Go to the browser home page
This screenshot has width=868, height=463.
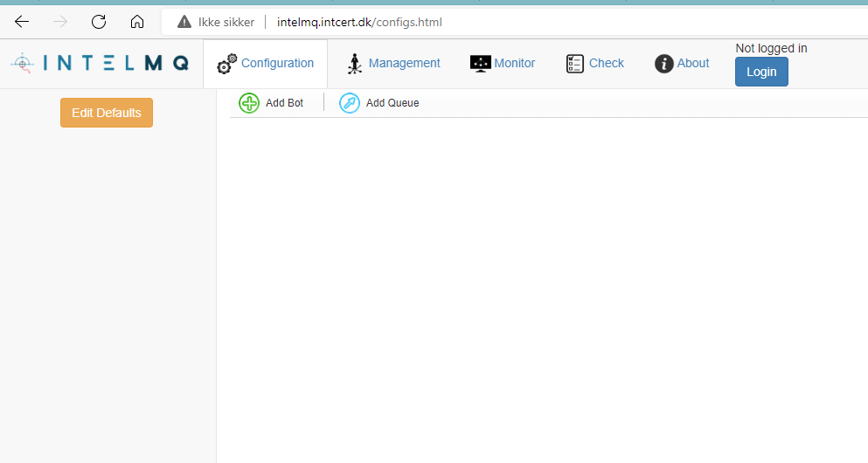click(136, 22)
